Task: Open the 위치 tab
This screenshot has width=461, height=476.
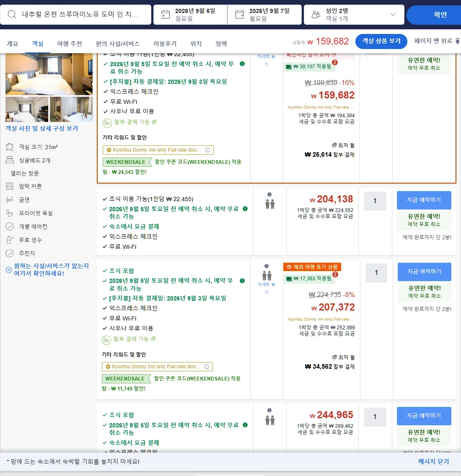Action: [x=196, y=44]
